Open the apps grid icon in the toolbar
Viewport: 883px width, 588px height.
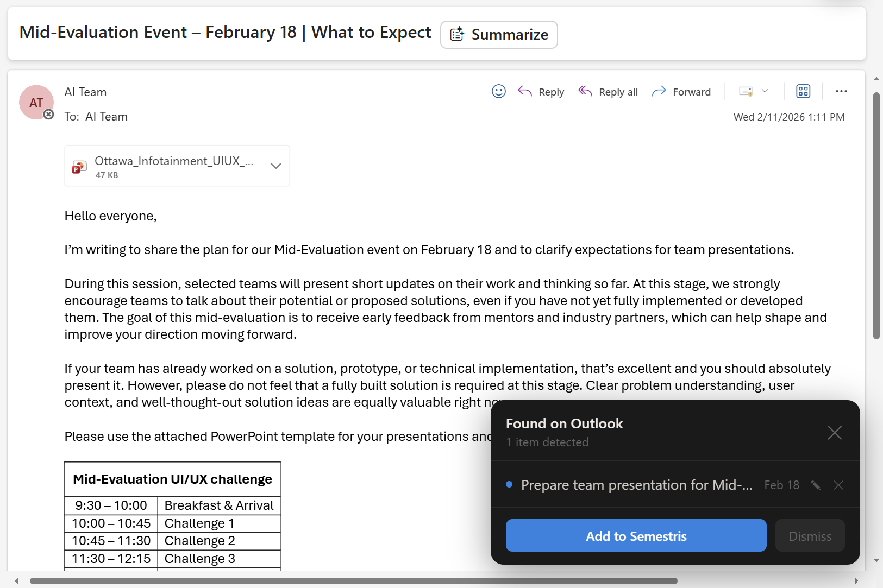pos(803,91)
